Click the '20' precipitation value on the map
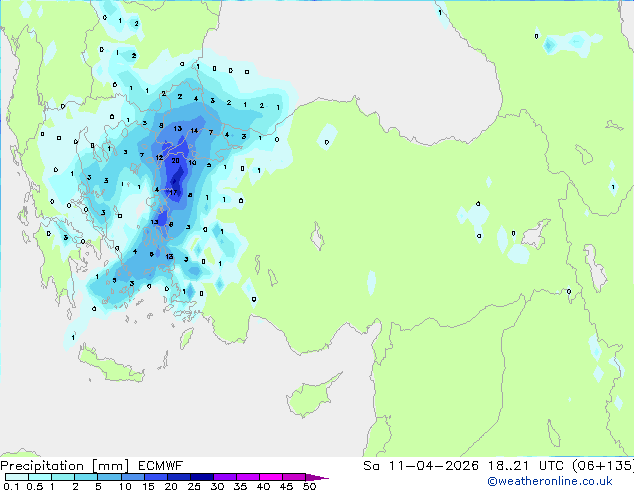This screenshot has width=634, height=490. (175, 161)
